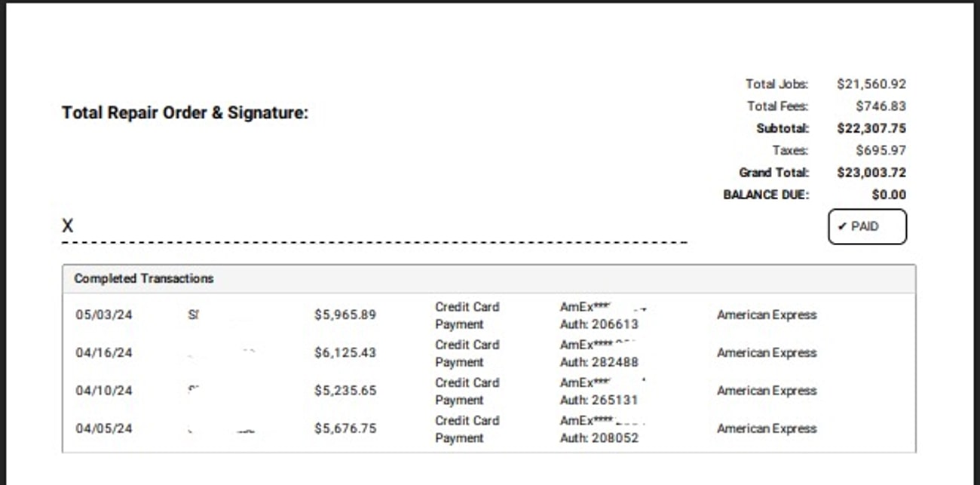
Task: Click the 04/05/24 transaction date
Action: tap(104, 428)
